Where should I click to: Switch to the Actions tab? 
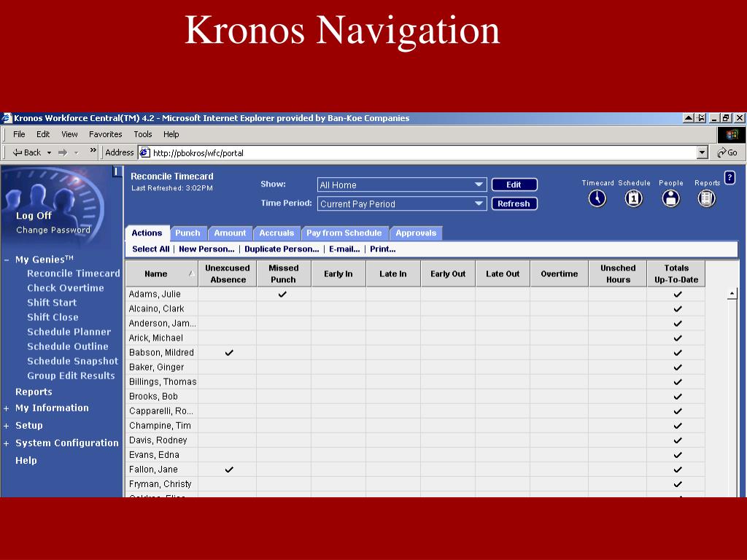pyautogui.click(x=147, y=233)
